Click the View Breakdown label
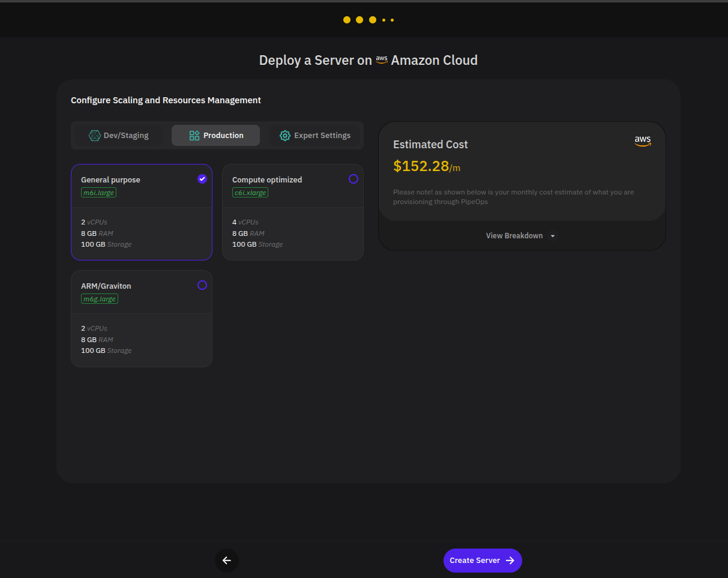Screen dimensions: 728x578 click(x=514, y=236)
